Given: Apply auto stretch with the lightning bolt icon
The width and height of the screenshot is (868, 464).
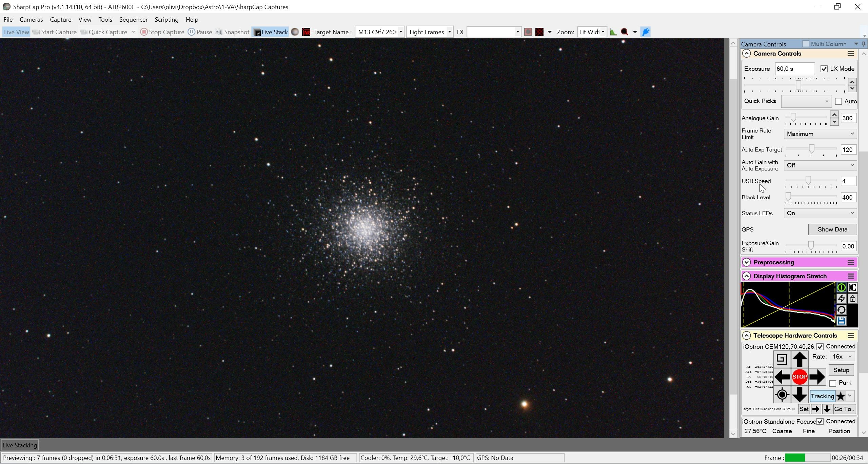Looking at the screenshot, I should click(x=841, y=299).
